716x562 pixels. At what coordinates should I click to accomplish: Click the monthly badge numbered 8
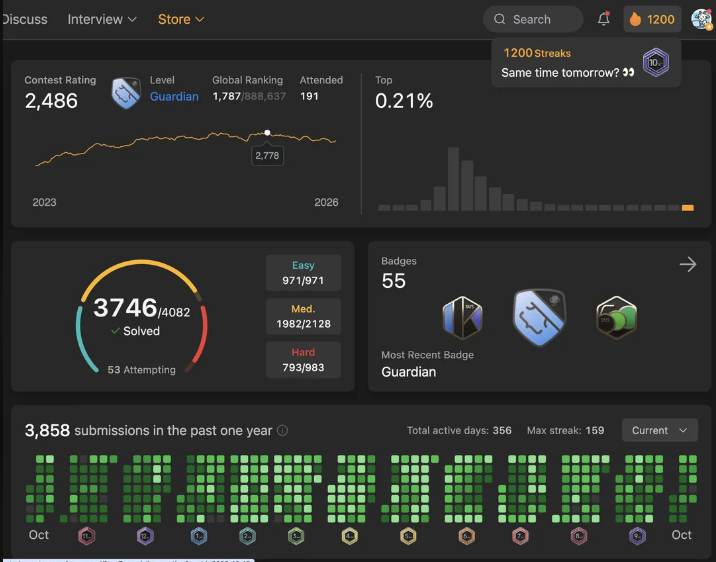[579, 536]
